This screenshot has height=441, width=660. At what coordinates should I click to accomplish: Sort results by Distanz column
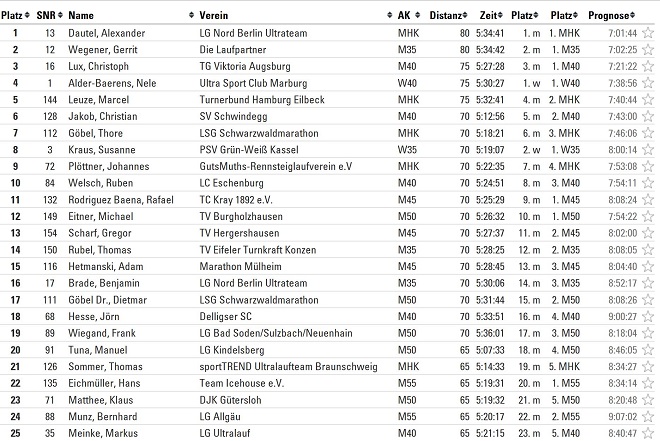(446, 16)
